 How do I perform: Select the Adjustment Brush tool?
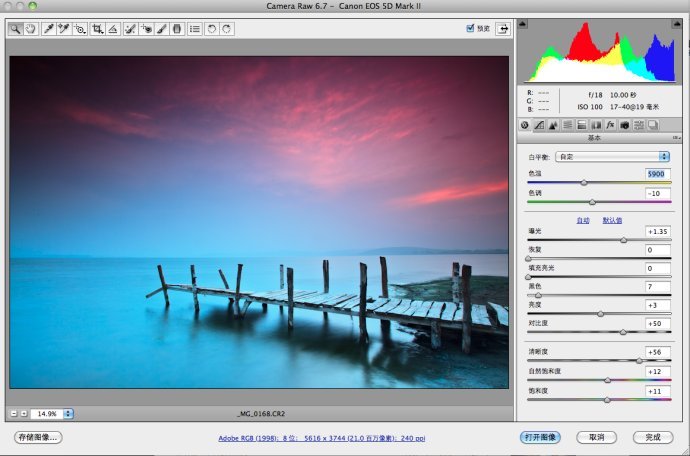161,29
